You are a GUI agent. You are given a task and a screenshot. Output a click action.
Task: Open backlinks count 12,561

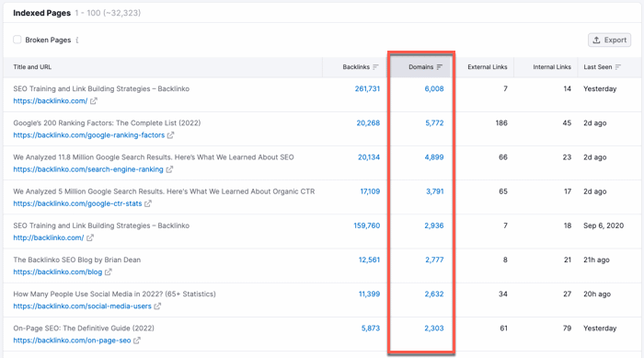pos(369,260)
